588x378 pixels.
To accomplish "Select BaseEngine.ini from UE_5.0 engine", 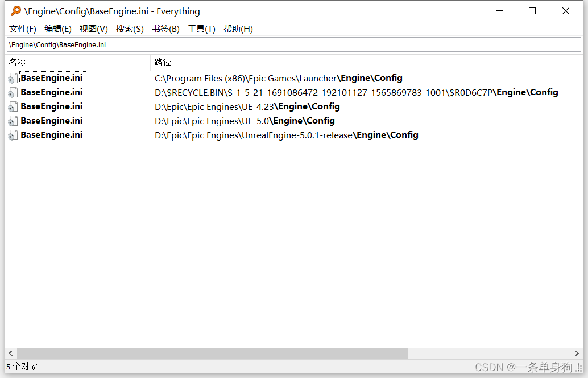I will coord(52,121).
